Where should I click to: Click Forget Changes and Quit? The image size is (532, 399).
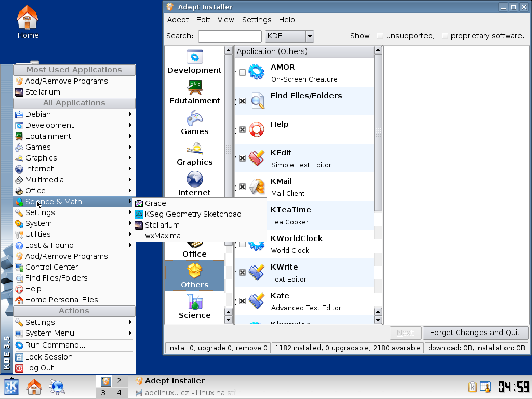point(475,332)
